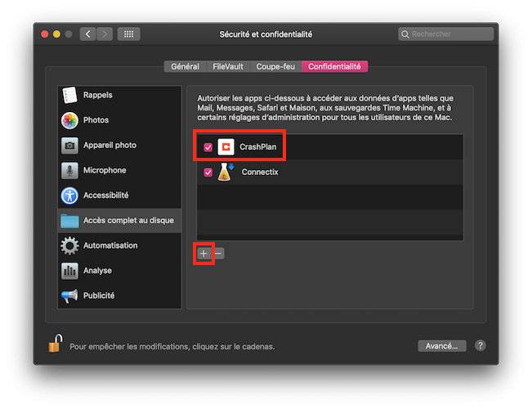Click the Avancé… button
Image resolution: width=532 pixels, height=409 pixels.
(x=442, y=346)
